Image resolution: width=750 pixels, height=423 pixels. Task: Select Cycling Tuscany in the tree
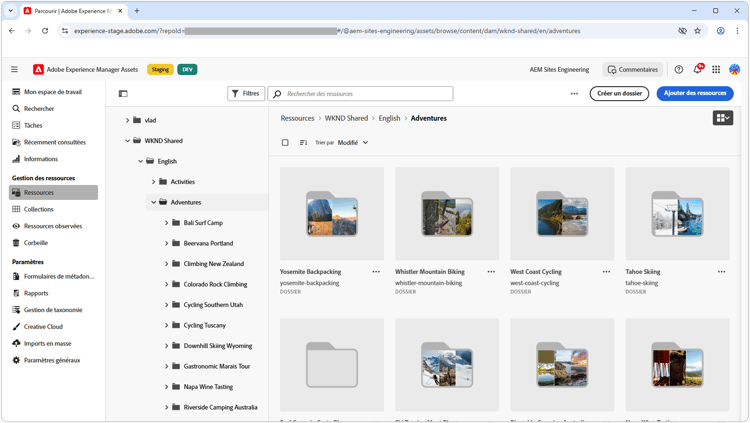pyautogui.click(x=205, y=325)
